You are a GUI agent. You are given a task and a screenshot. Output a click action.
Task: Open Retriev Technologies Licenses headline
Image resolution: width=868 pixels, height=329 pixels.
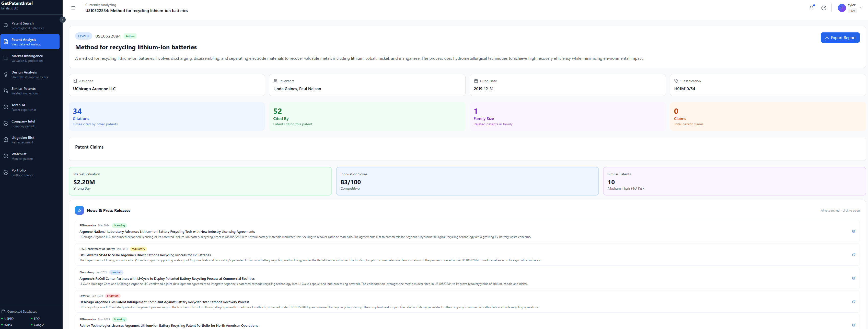(168, 326)
